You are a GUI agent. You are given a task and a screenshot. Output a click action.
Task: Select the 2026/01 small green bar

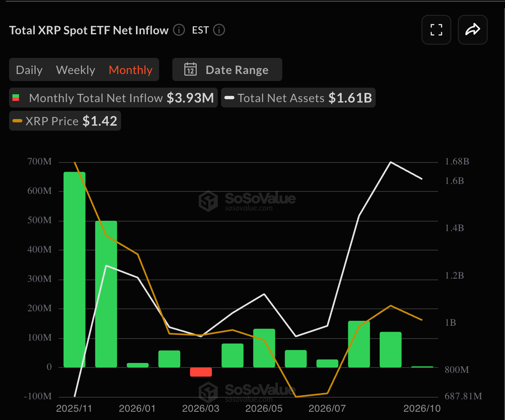138,365
